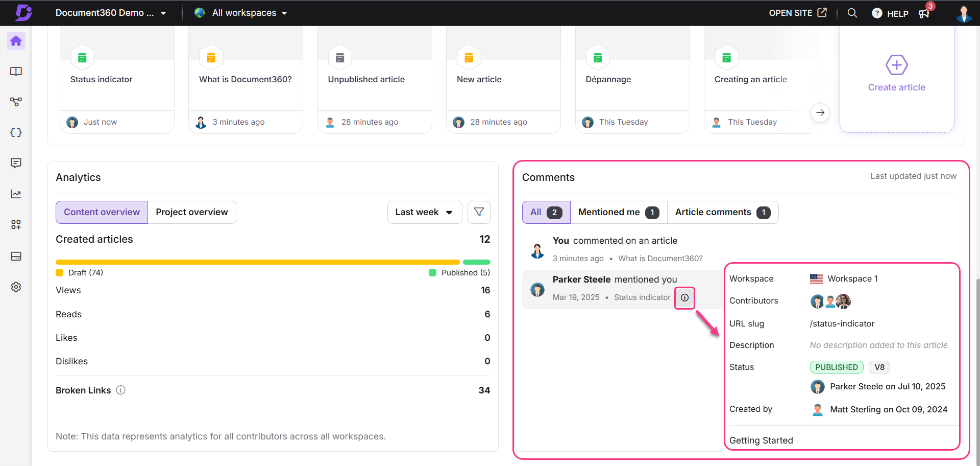Select the All comments tab
980x466 pixels.
click(546, 212)
